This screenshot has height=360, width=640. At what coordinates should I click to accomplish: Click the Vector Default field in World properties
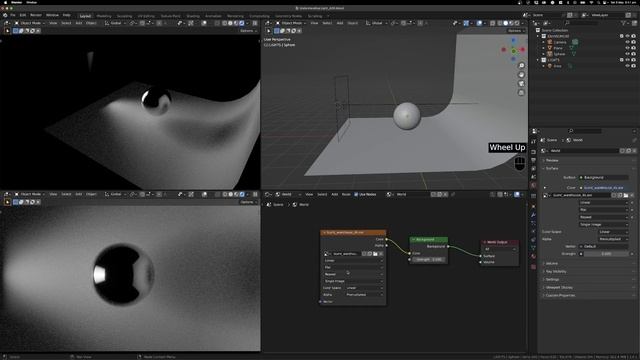(604, 247)
